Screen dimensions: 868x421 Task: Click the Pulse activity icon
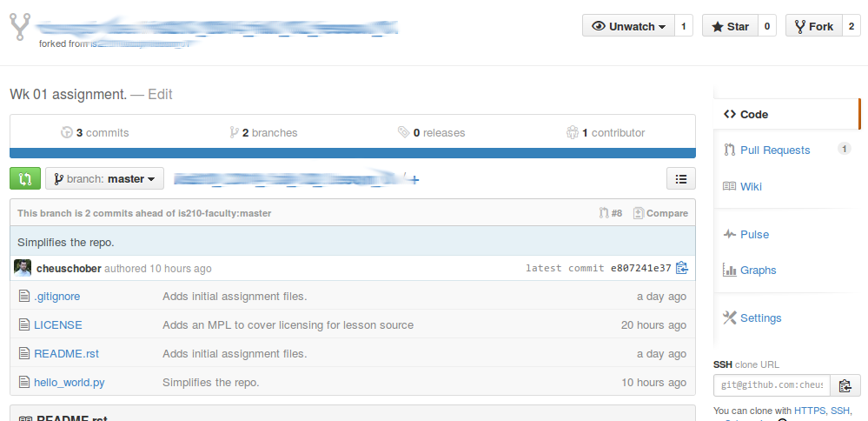pyautogui.click(x=730, y=234)
